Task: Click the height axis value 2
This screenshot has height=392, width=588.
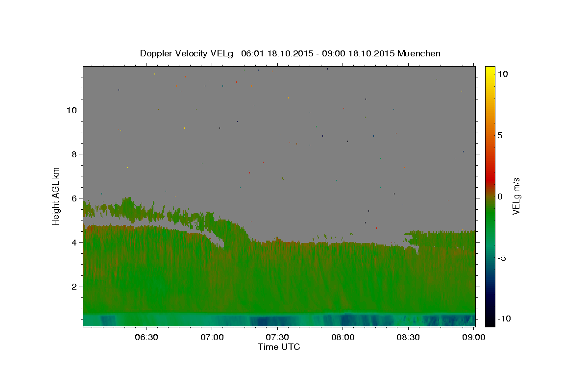Action: click(x=74, y=286)
